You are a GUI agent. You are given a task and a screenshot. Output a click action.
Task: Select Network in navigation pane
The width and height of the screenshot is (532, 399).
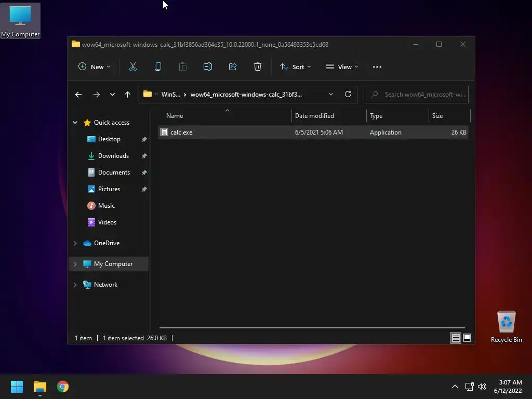pyautogui.click(x=105, y=285)
